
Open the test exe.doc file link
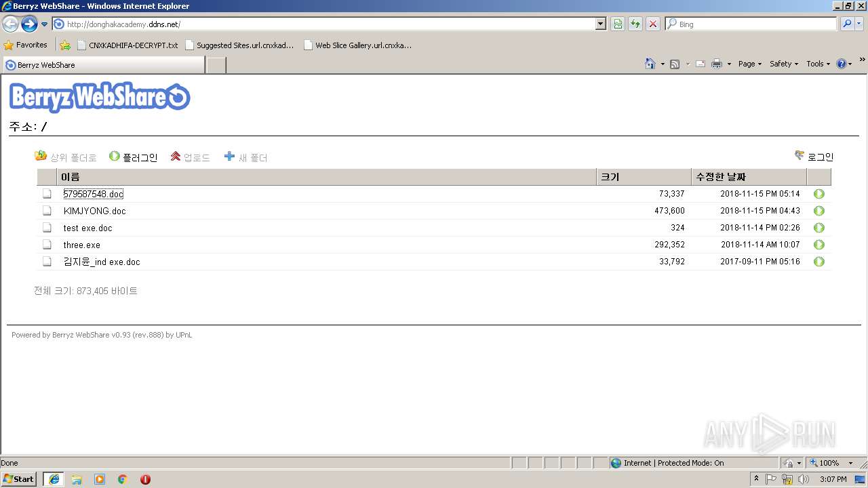pos(87,228)
